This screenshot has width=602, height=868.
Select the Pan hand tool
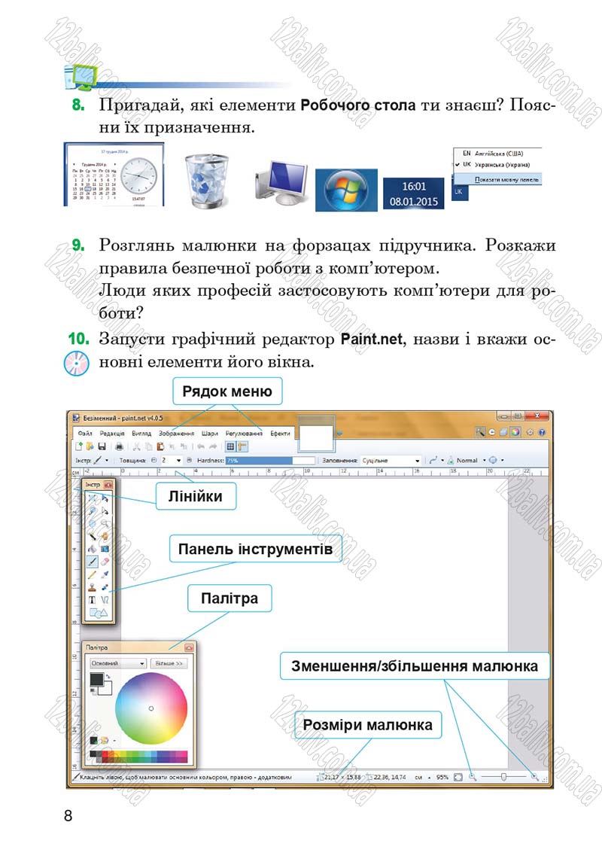click(105, 536)
